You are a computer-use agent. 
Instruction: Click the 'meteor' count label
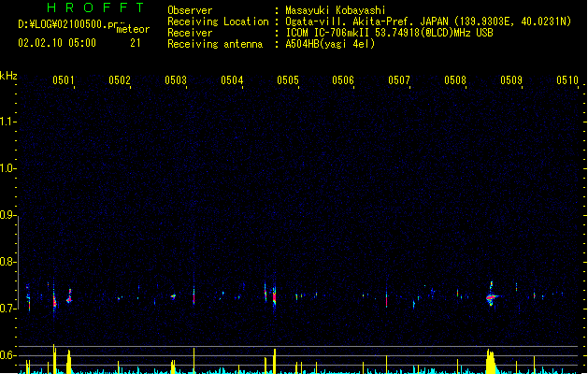tap(133, 29)
